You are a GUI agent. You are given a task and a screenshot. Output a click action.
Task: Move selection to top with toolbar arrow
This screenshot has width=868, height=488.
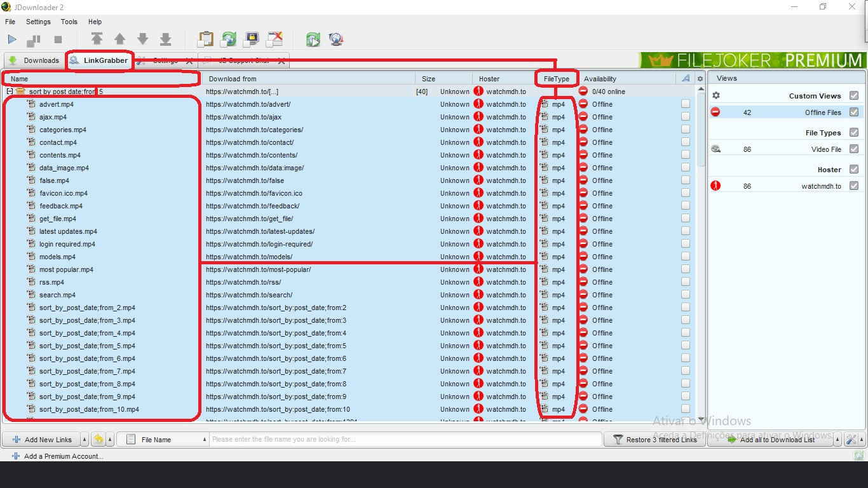[x=97, y=39]
